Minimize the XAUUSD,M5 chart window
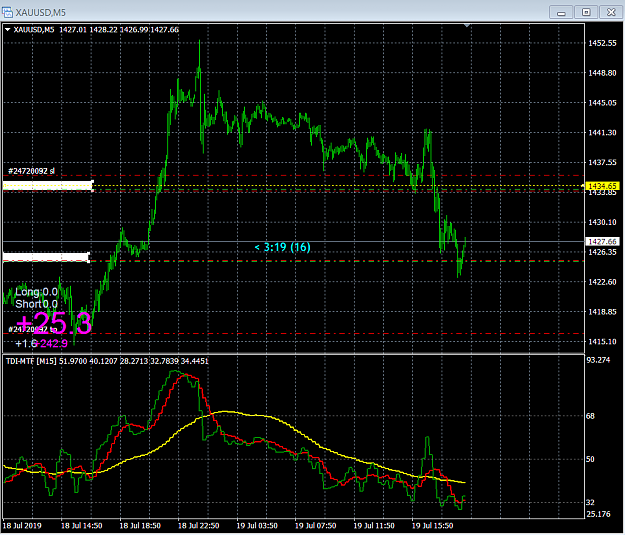Viewport: 625px width, 535px height. (x=561, y=12)
